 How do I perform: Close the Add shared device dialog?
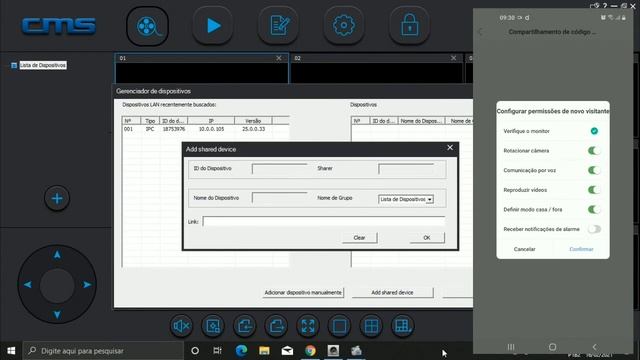(450, 148)
